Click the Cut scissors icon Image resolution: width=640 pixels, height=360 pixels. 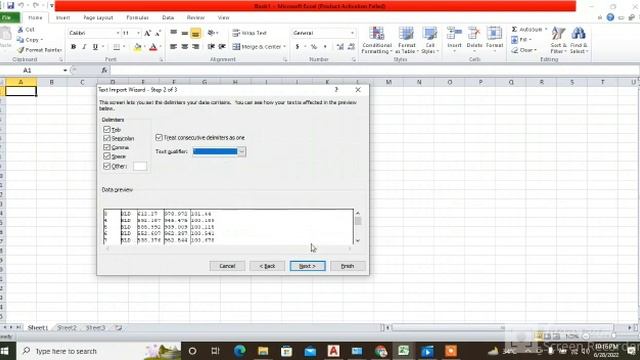[x=20, y=30]
